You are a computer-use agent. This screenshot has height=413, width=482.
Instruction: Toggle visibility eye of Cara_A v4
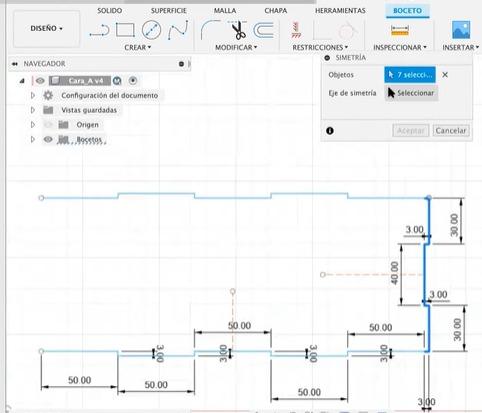pos(40,80)
